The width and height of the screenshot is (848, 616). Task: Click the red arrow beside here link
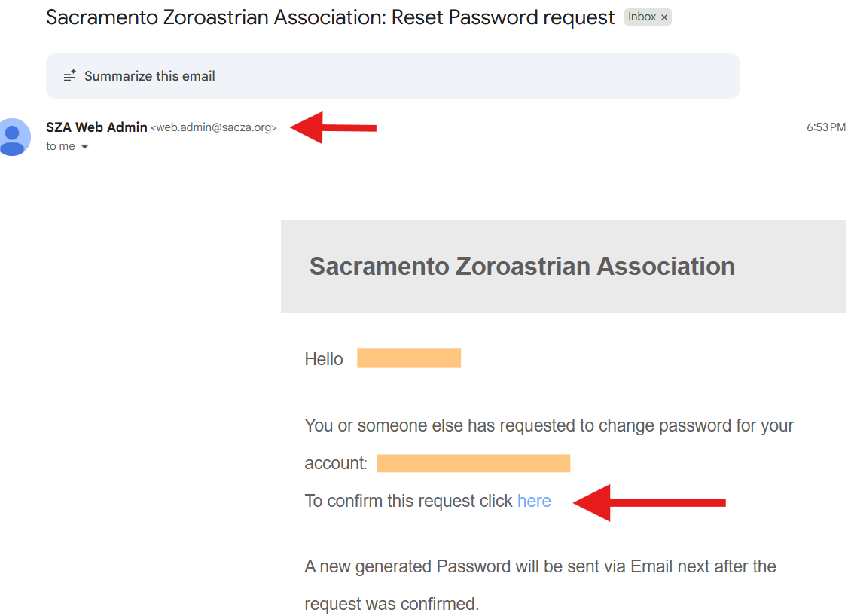click(648, 502)
